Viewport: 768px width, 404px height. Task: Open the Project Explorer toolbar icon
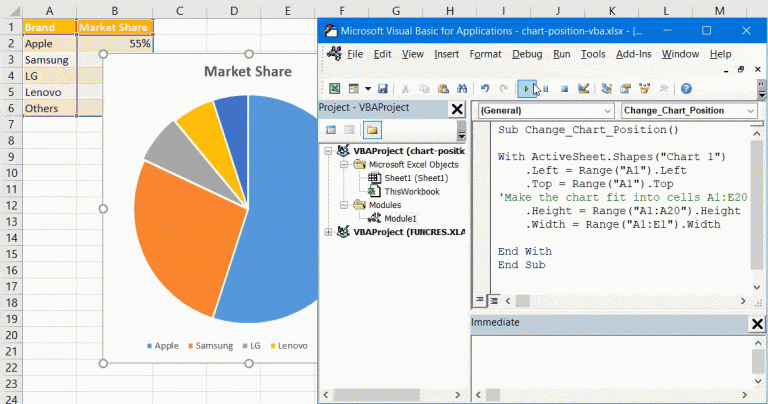606,89
